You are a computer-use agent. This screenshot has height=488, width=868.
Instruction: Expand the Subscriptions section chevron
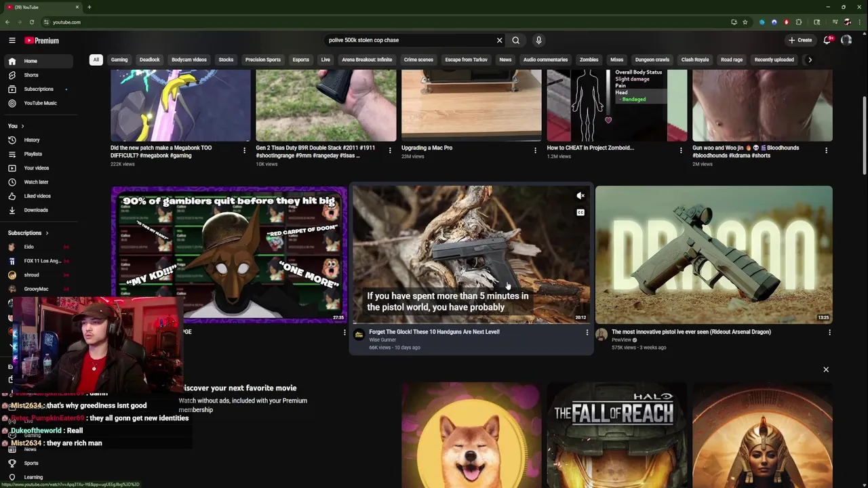[x=47, y=233]
